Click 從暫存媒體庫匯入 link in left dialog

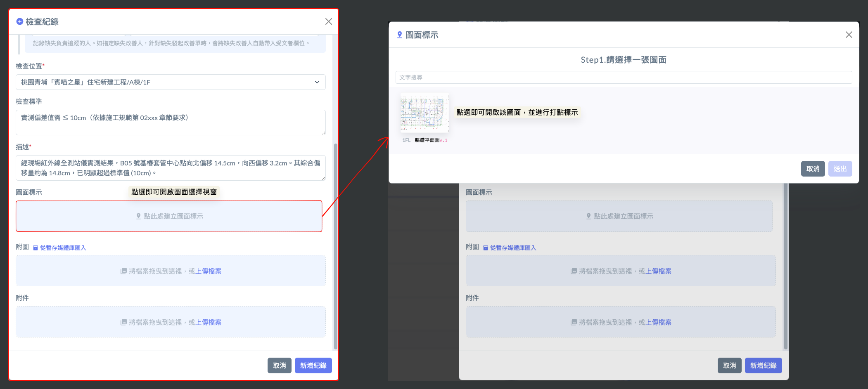point(63,248)
